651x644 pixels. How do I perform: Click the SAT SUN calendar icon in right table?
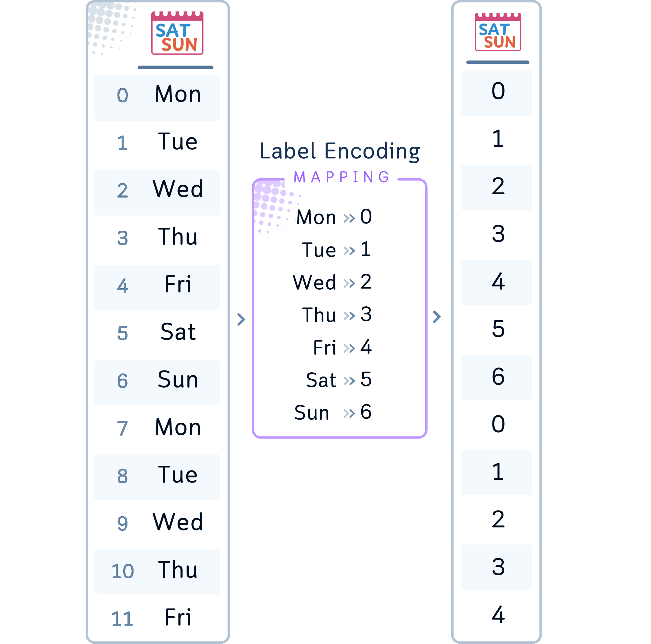tap(498, 32)
